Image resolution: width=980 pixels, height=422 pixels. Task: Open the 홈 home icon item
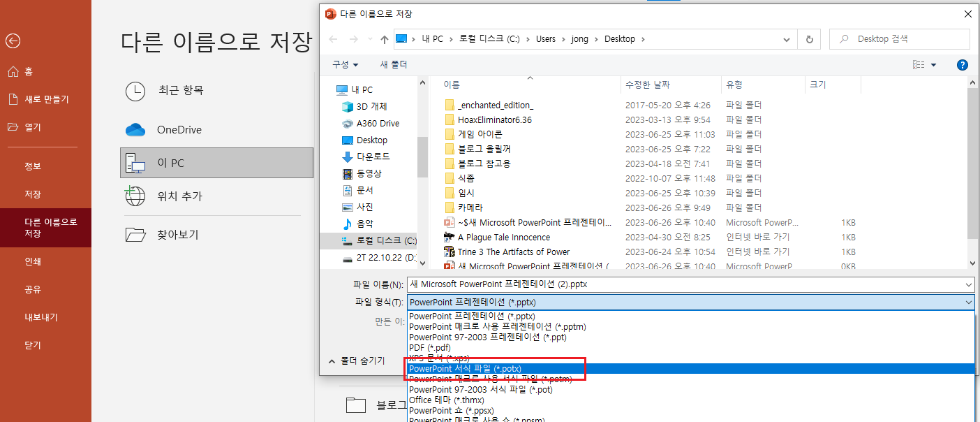(x=13, y=71)
